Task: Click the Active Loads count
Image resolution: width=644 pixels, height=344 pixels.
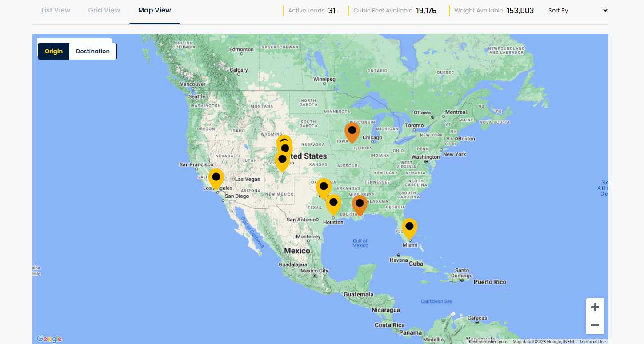Action: 332,11
